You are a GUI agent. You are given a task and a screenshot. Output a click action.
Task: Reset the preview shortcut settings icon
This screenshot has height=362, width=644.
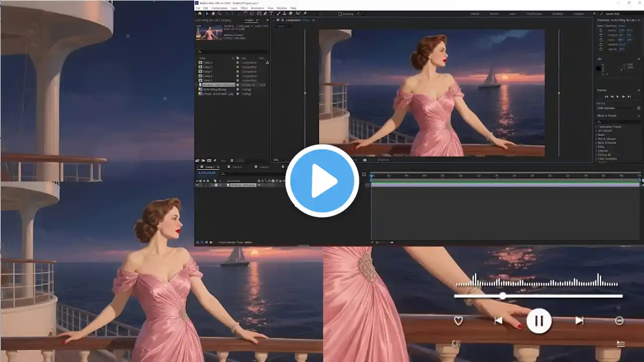coord(639,108)
